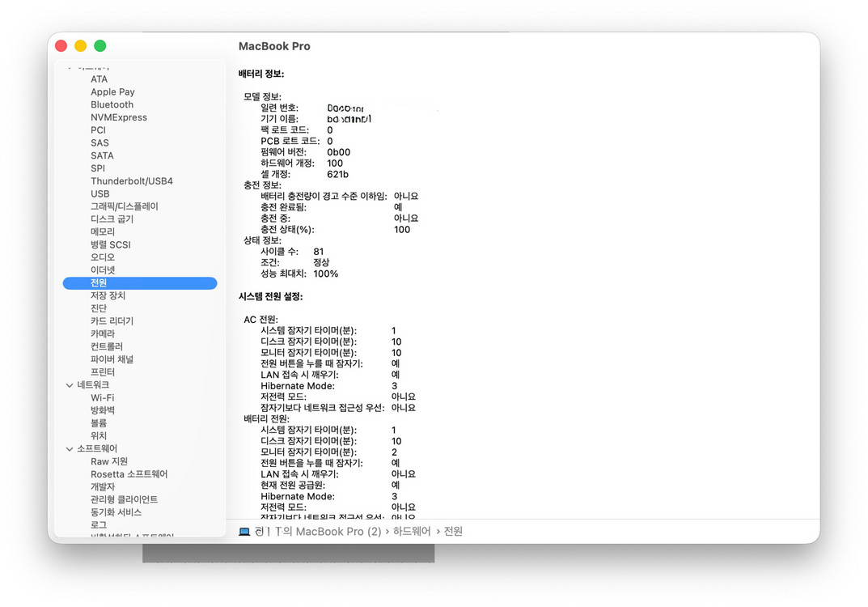Open the Wi-Fi network entry
This screenshot has width=868, height=607.
103,397
